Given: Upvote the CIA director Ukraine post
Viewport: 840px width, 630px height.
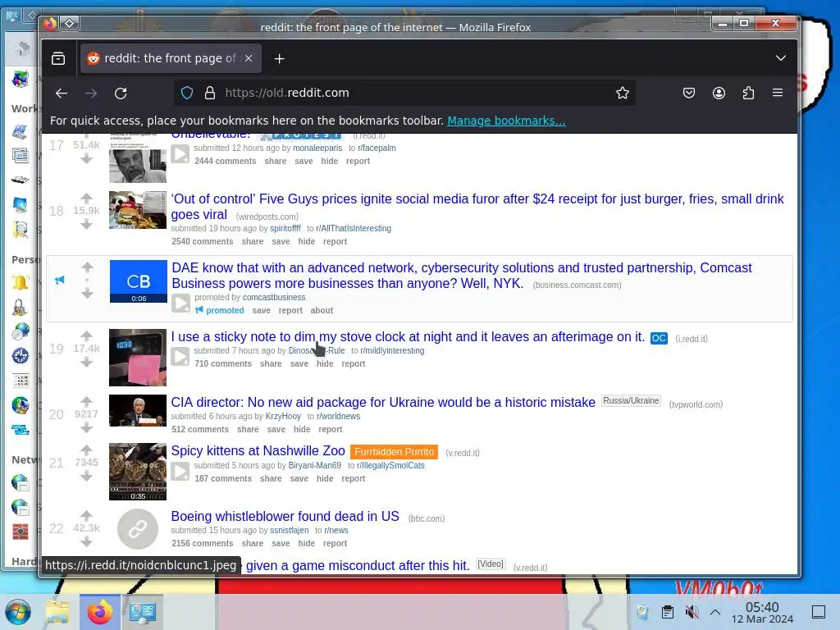Looking at the screenshot, I should coord(86,401).
